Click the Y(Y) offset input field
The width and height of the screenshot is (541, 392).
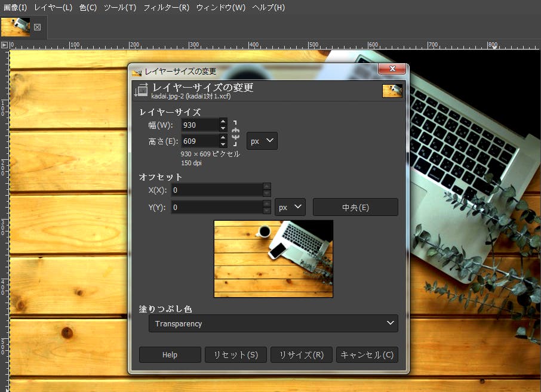coord(217,207)
